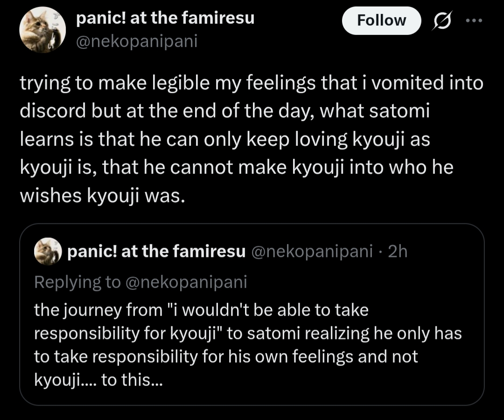
Task: Click the main tweet's first line of text
Action: coord(251,83)
